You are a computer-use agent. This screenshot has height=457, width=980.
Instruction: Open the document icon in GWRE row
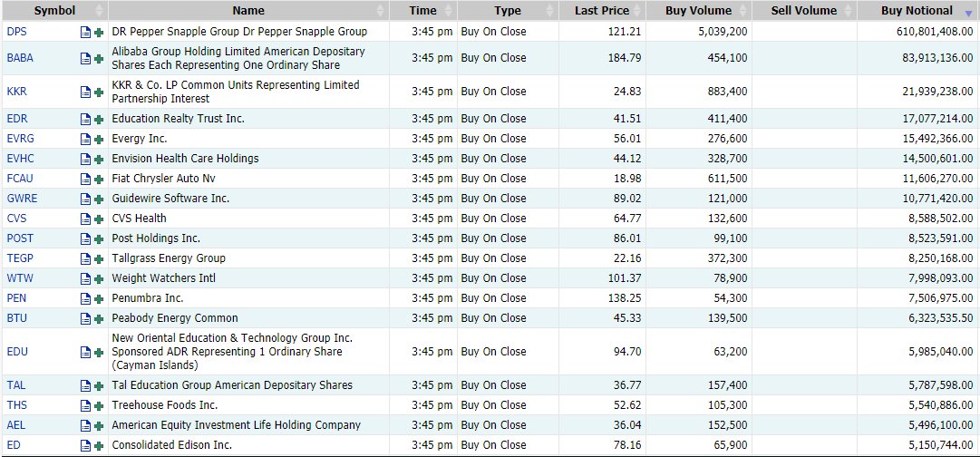[x=85, y=199]
